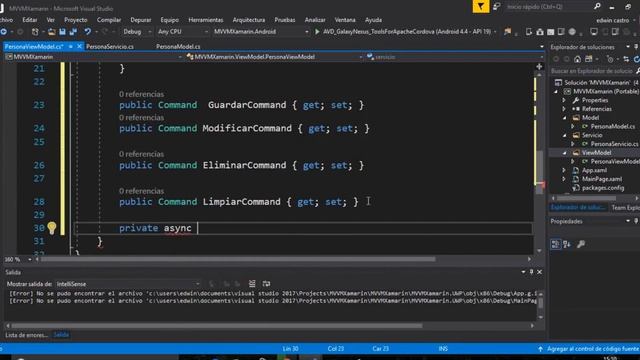Click Sync with Active Document icon
Image resolution: width=640 pixels, height=360 pixels.
click(x=626, y=59)
